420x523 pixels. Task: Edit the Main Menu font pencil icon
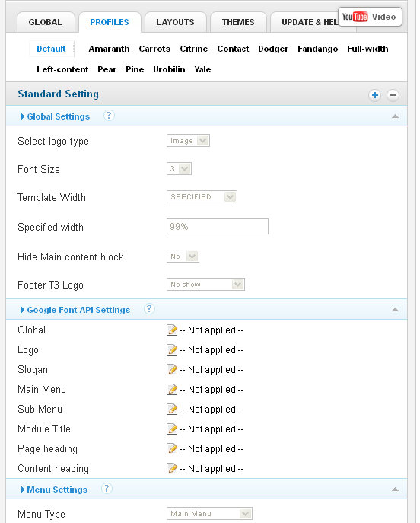point(172,390)
